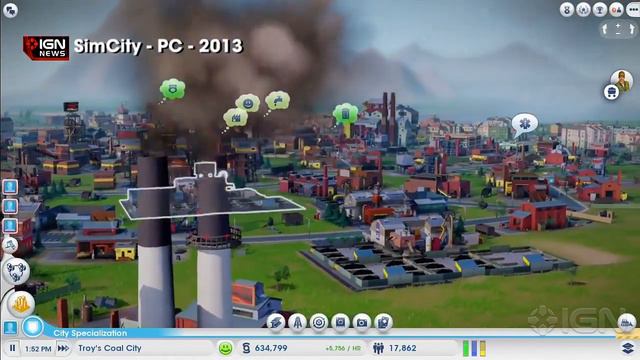This screenshot has height=360, width=640.
Task: Click the 1:52 PM clock display
Action: click(x=38, y=349)
